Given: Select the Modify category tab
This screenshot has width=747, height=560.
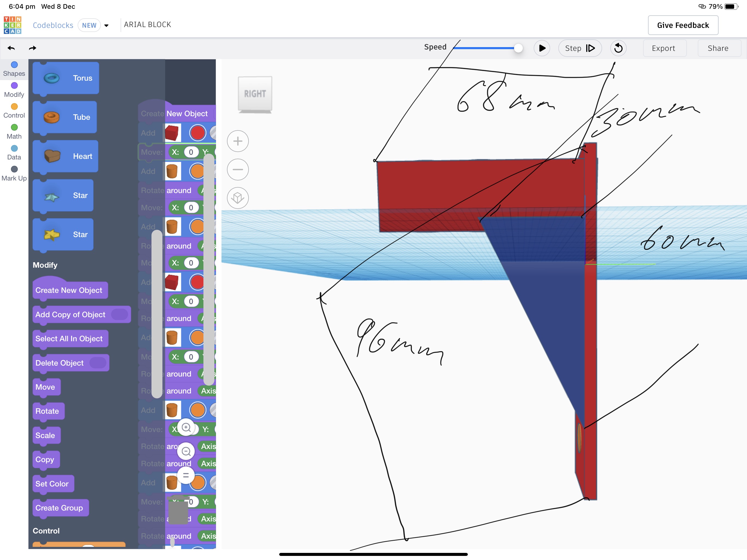Looking at the screenshot, I should (14, 90).
